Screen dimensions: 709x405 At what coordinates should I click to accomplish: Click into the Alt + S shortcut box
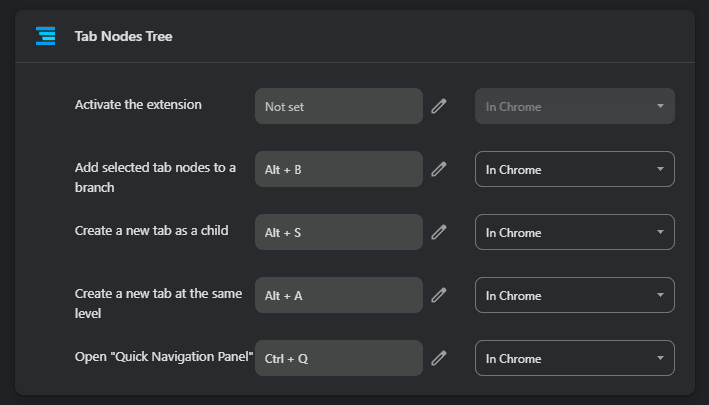[338, 233]
